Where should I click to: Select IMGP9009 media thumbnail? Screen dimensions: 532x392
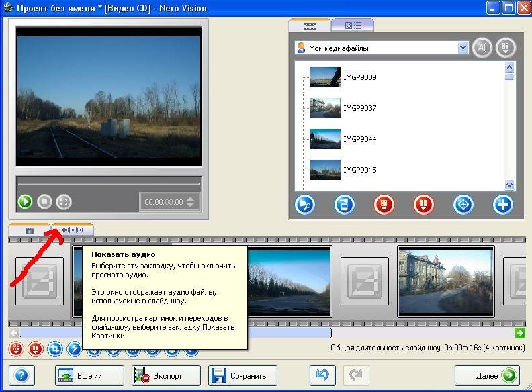(325, 77)
